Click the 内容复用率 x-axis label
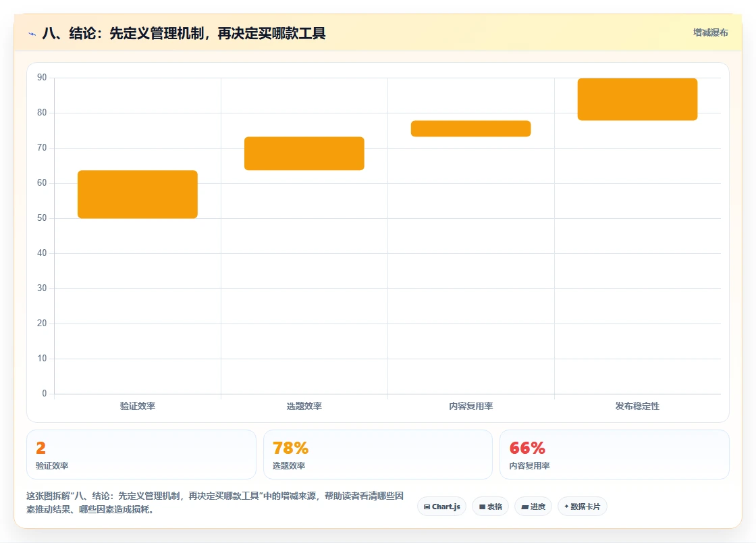Image resolution: width=756 pixels, height=543 pixels. (x=471, y=406)
